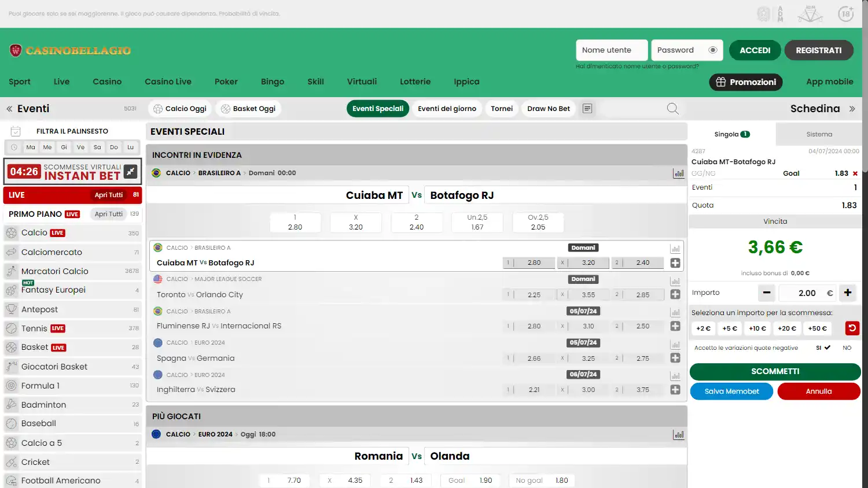Toggle the Sa day filter
Image resolution: width=868 pixels, height=488 pixels.
pyautogui.click(x=97, y=147)
